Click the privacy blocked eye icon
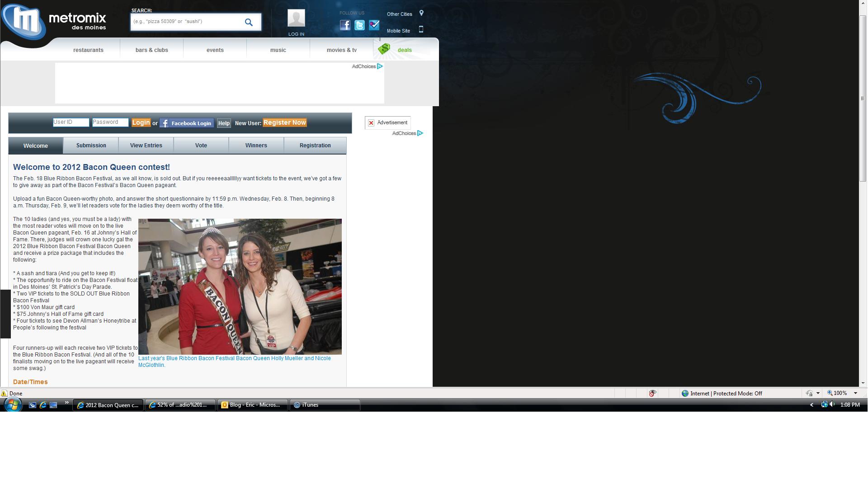Viewport: 868px width, 488px height. (652, 394)
